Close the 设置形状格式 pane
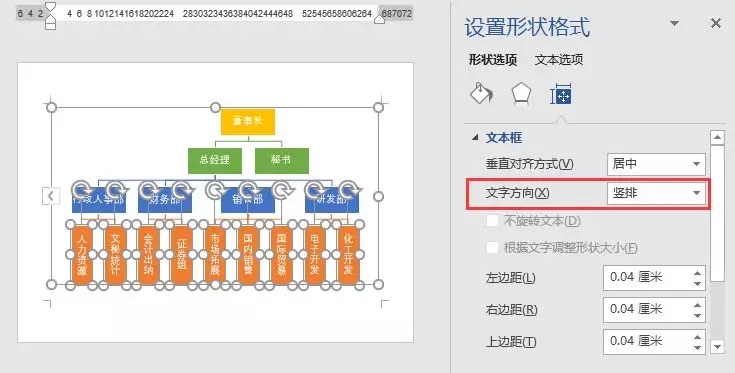 coord(716,23)
